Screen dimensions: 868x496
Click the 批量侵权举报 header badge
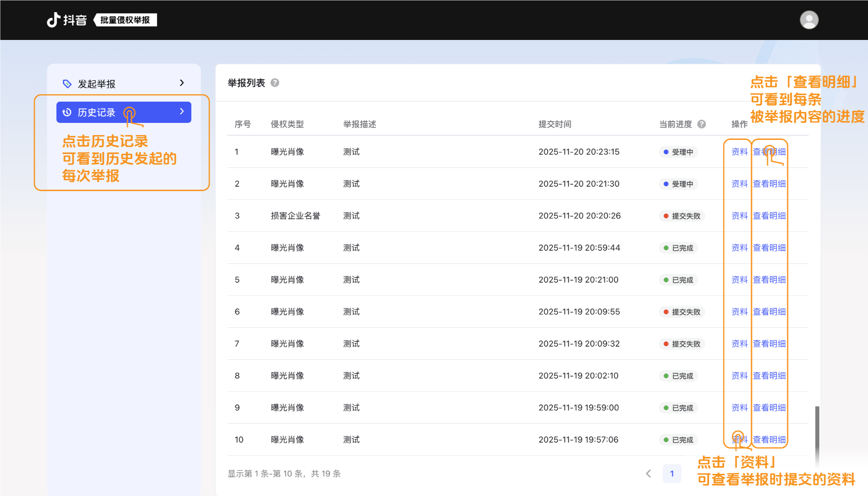(x=125, y=20)
